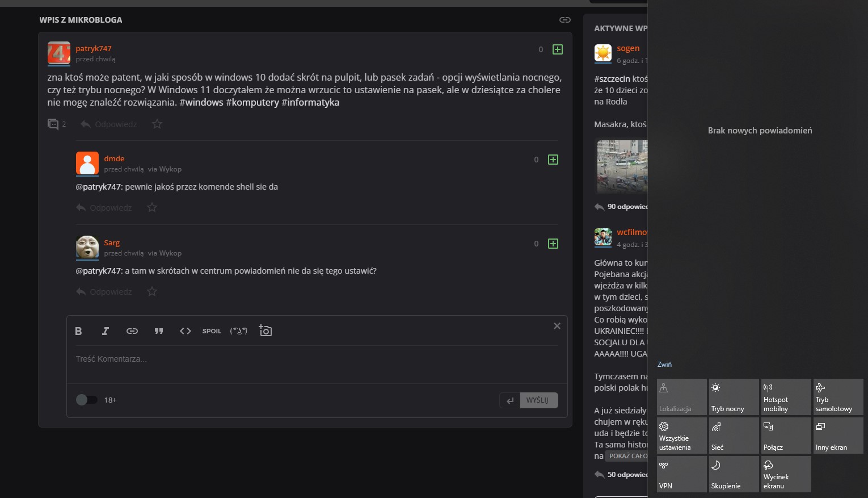868x498 pixels.
Task: Open the emoticon picker in editor
Action: (x=238, y=331)
